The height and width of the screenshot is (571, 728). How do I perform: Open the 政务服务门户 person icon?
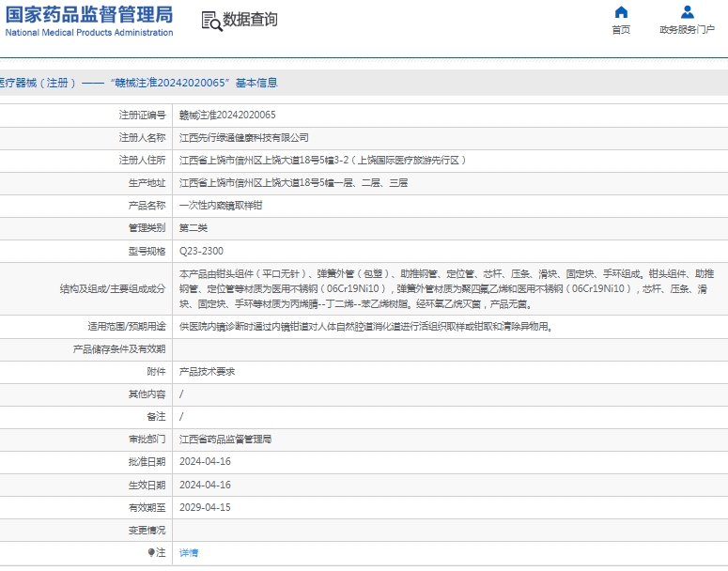point(688,11)
